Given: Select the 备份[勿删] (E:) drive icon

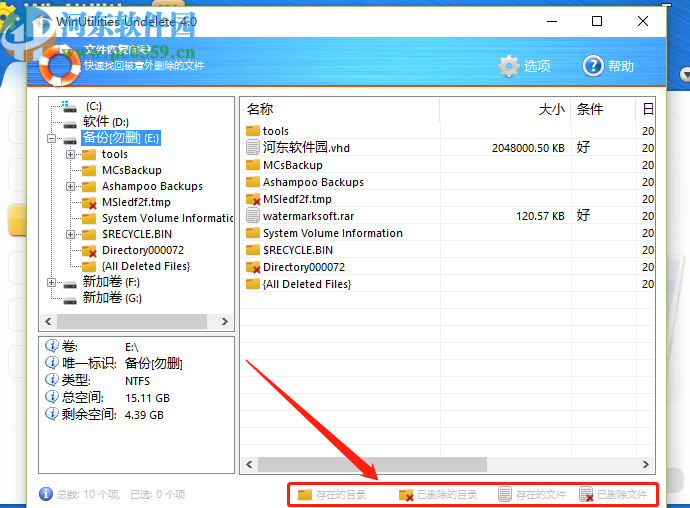Looking at the screenshot, I should point(70,139).
